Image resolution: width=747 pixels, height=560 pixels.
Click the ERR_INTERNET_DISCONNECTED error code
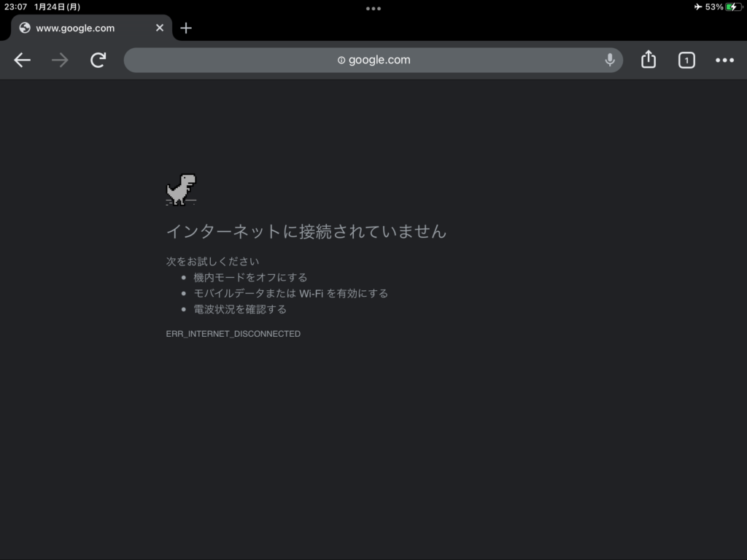coord(233,334)
